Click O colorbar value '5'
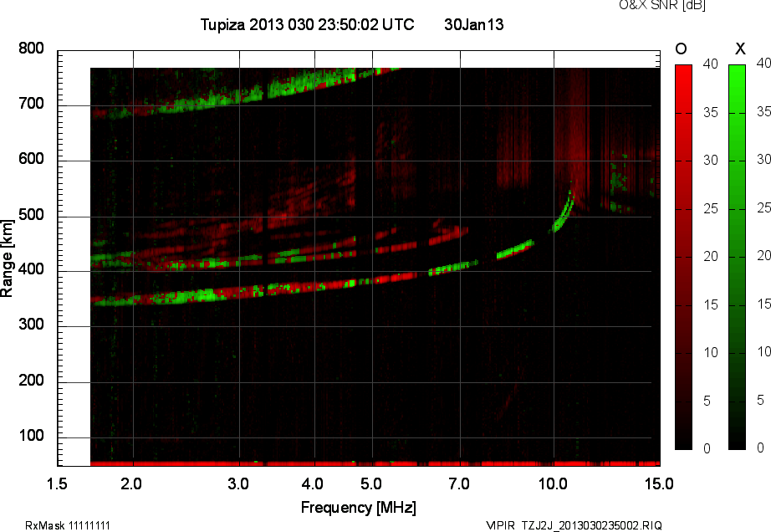Screen dimensions: 771x532 click(707, 402)
